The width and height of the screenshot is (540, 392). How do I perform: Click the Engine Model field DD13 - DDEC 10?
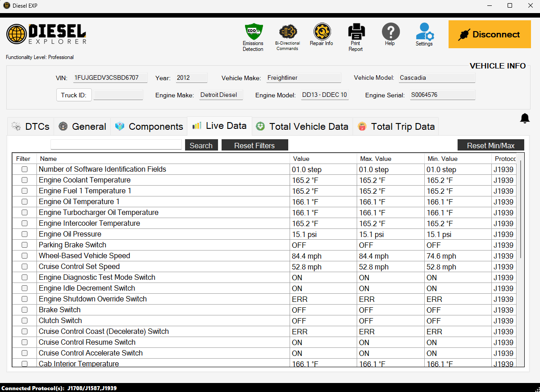[x=325, y=95]
